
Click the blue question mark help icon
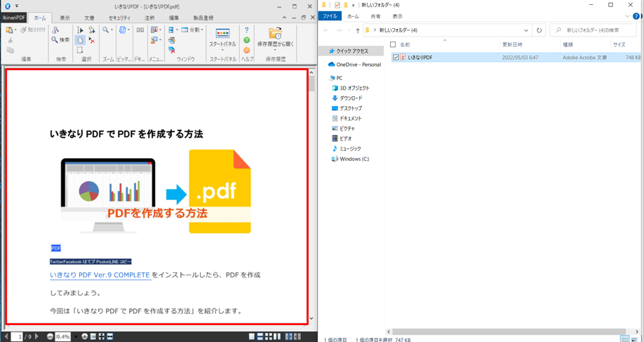(246, 30)
